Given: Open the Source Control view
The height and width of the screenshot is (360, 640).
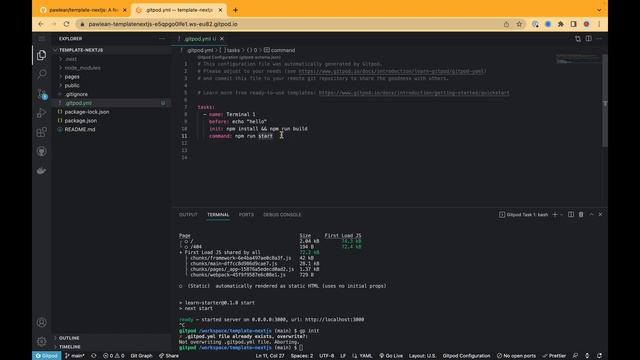Looking at the screenshot, I should click(x=42, y=93).
